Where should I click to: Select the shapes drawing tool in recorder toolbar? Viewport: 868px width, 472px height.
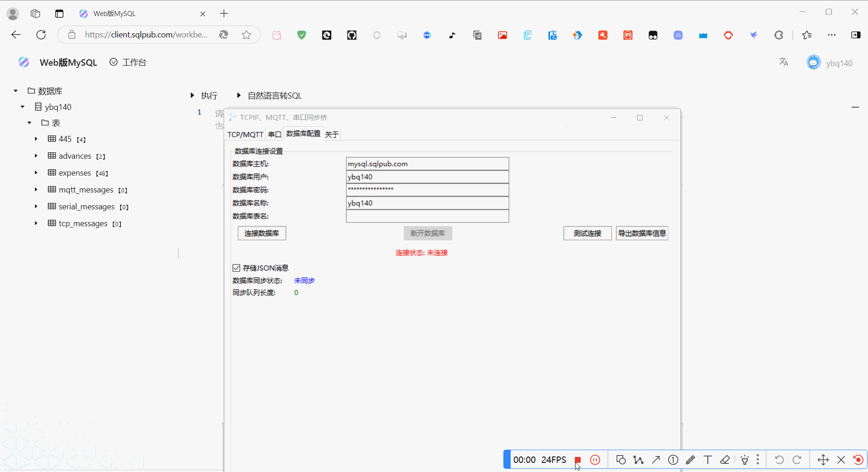(x=621, y=460)
